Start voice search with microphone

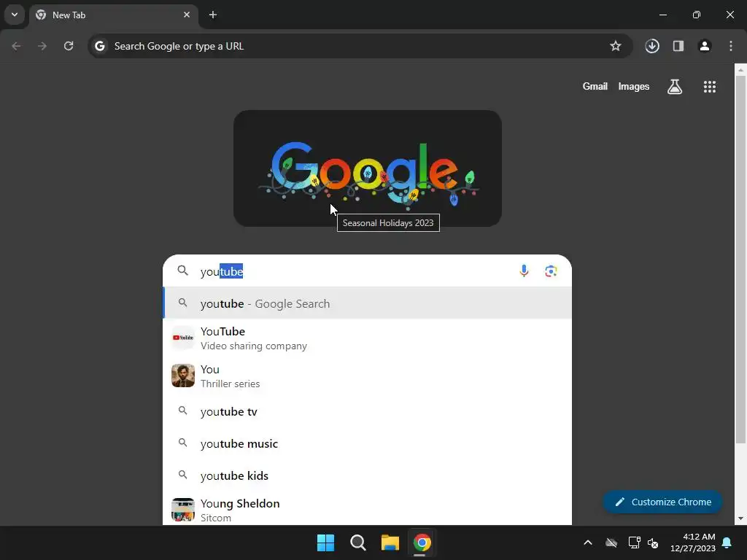coord(524,271)
